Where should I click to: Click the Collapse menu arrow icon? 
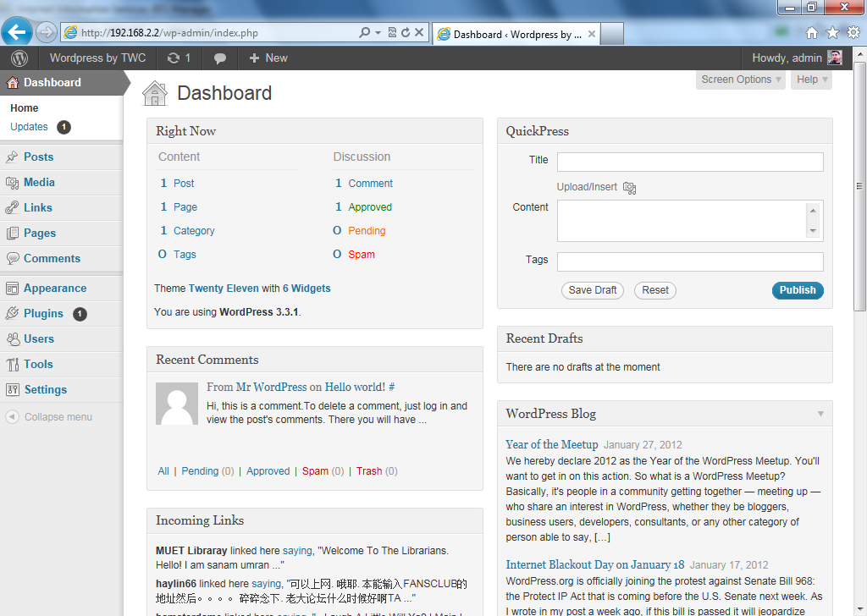(x=12, y=416)
